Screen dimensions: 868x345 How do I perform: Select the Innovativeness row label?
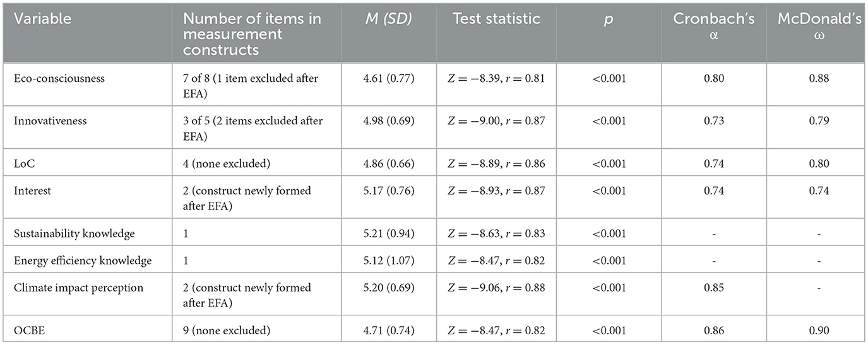point(50,119)
